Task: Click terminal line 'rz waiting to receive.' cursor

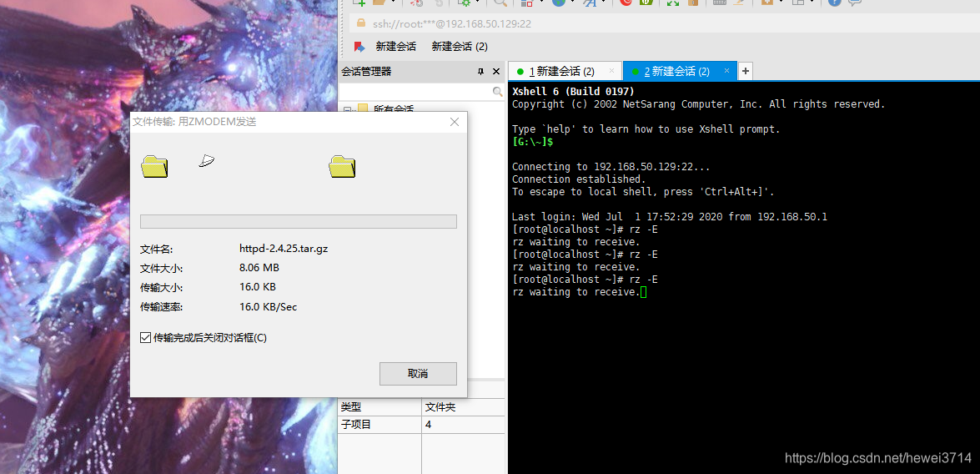Action: pos(644,292)
